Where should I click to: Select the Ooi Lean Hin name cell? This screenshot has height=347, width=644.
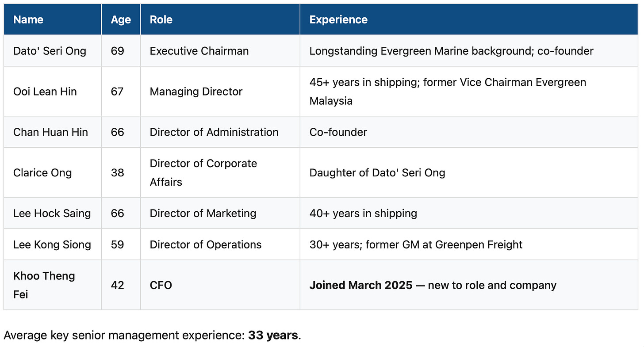click(53, 92)
